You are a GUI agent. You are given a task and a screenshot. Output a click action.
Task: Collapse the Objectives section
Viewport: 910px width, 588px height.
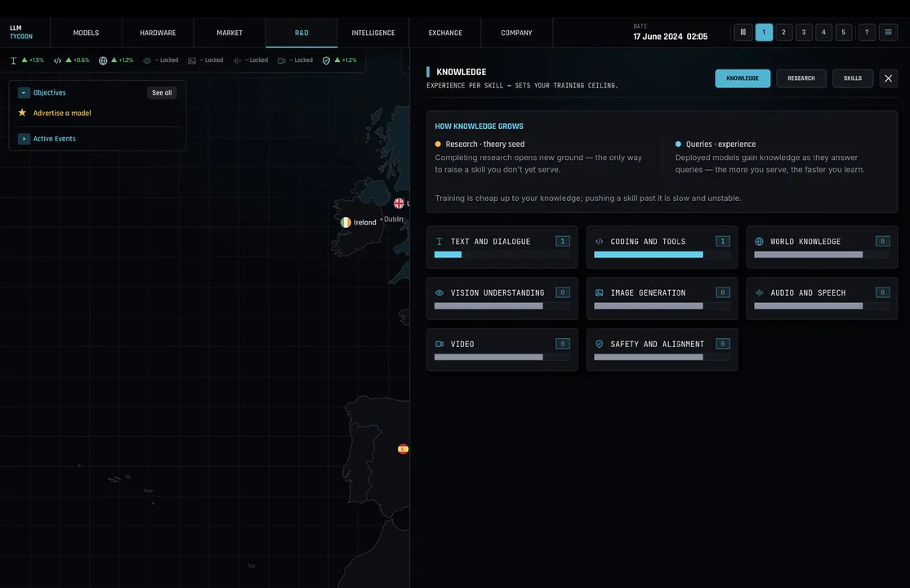24,93
